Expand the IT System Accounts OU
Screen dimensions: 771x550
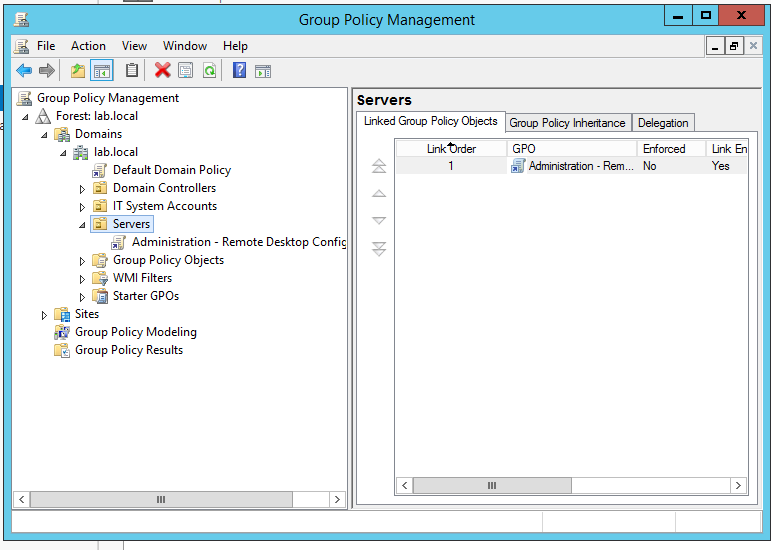click(x=82, y=207)
